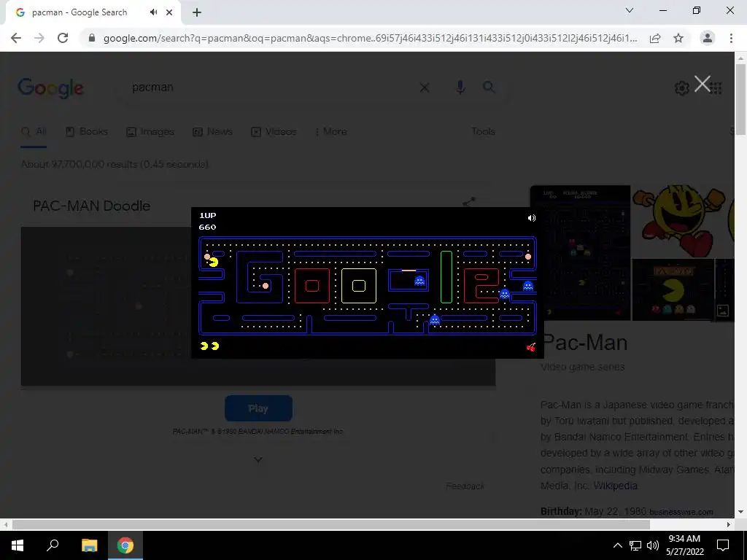
Task: Click the Chrome back arrow
Action: (16, 38)
